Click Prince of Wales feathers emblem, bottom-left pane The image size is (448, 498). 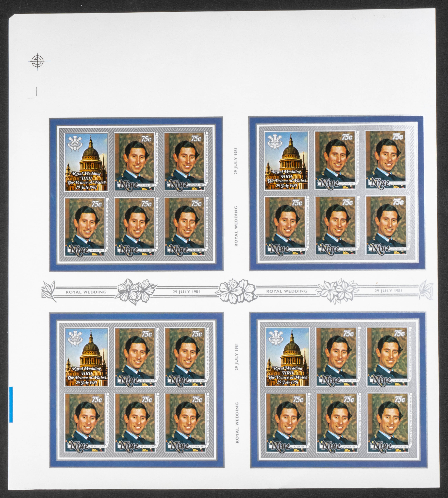pyautogui.click(x=75, y=339)
